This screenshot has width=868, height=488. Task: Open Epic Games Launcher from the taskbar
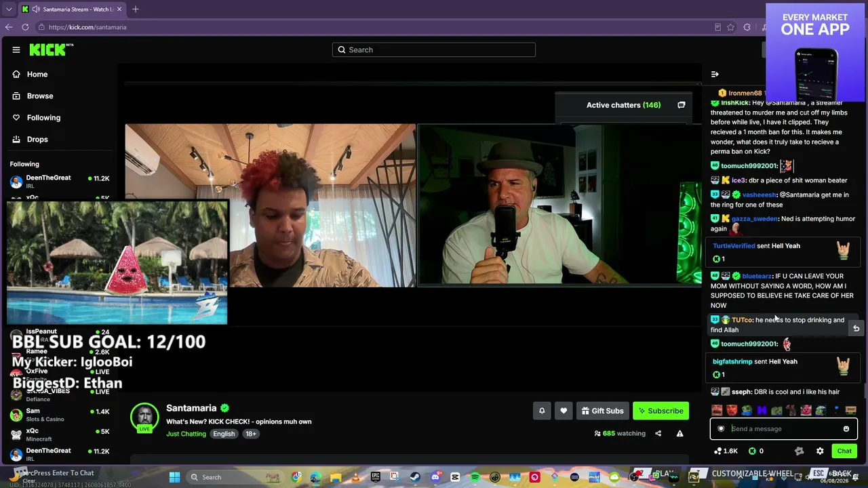(376, 477)
